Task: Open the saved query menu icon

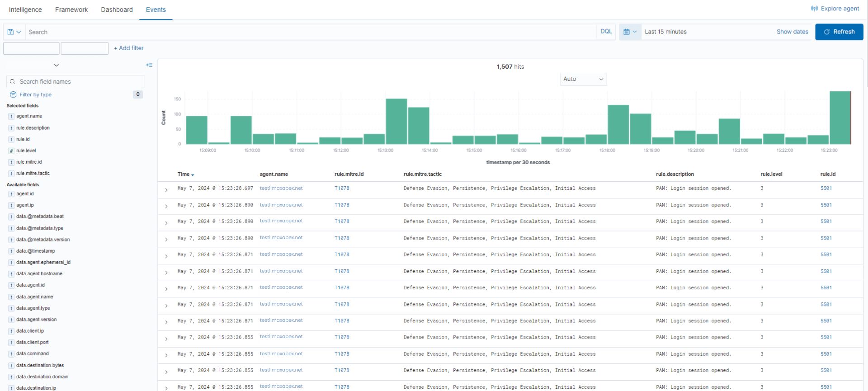Action: (14, 32)
